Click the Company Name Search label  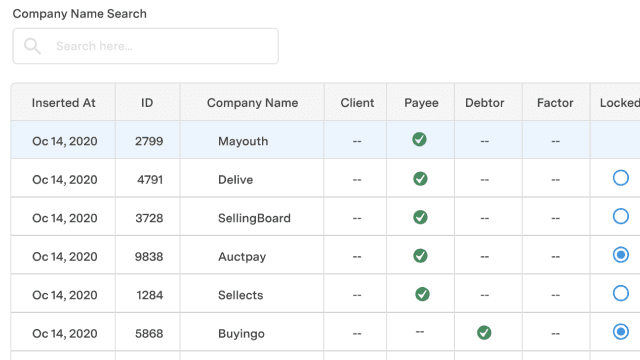coord(80,13)
